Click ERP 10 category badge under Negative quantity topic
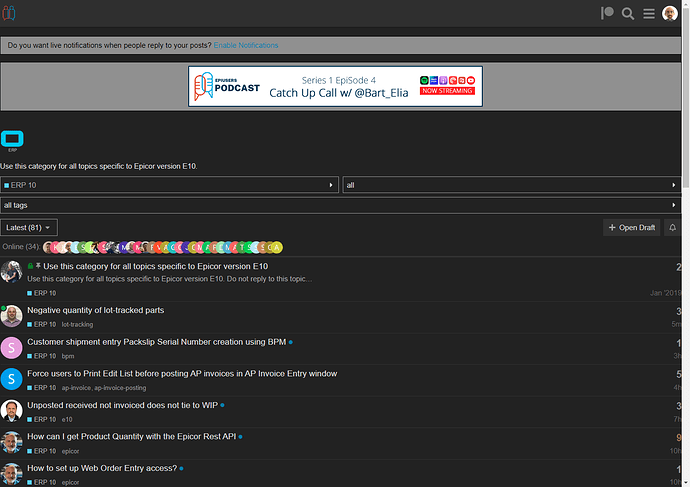The width and height of the screenshot is (690, 487). click(42, 324)
